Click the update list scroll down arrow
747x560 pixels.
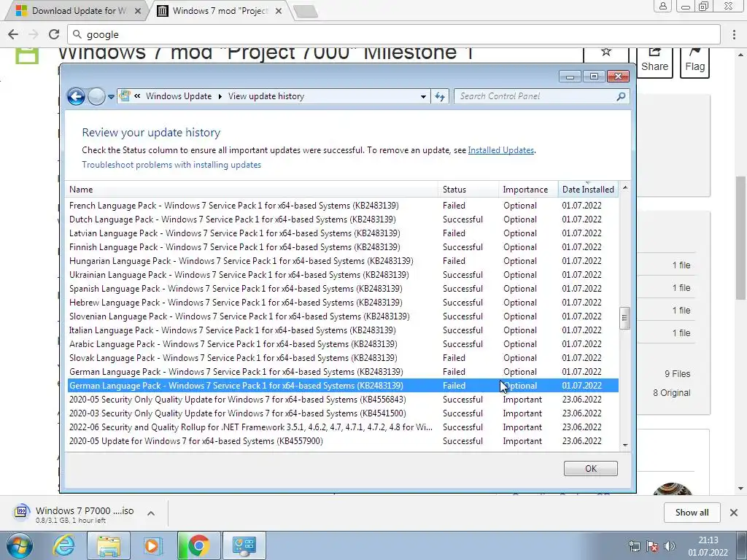625,446
